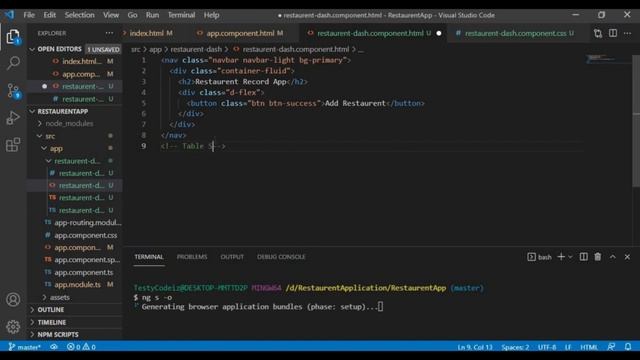The image size is (640, 360).
Task: Click VS Code logo icon in title bar
Action: click(9, 15)
